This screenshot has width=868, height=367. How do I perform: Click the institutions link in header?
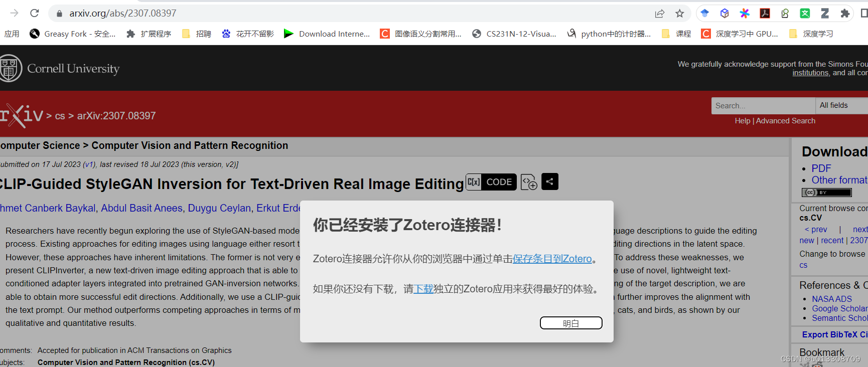[x=810, y=73]
